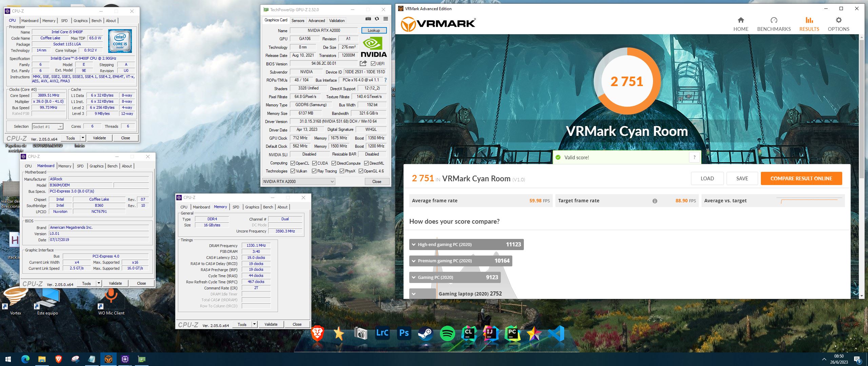Toggle the Vulkan checkbox
868x366 pixels.
293,171
